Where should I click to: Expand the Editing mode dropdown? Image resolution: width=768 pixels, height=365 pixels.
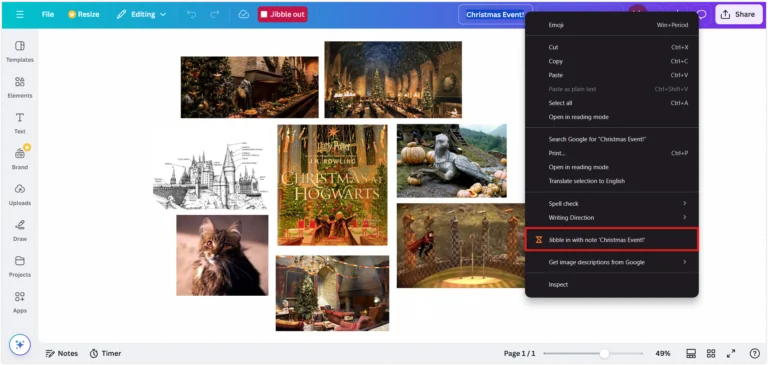(x=142, y=14)
